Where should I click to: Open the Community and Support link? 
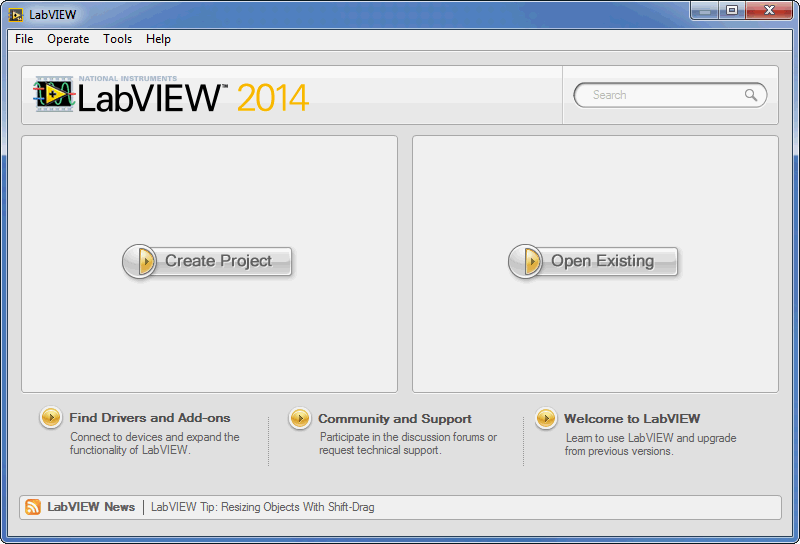pyautogui.click(x=395, y=419)
